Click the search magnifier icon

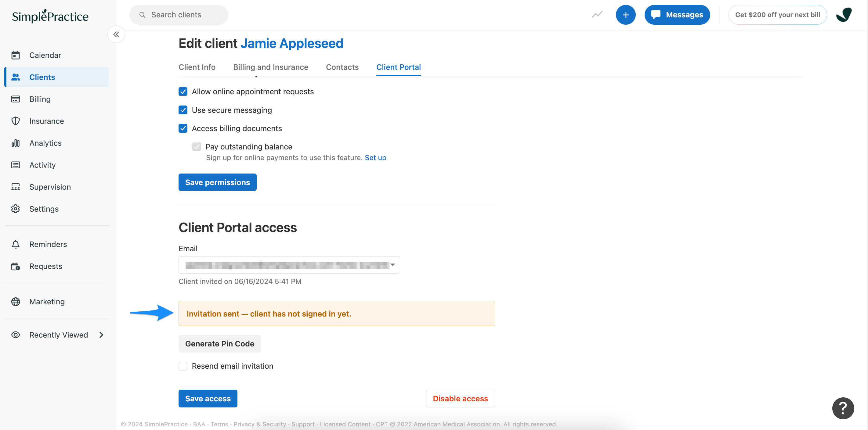(142, 15)
